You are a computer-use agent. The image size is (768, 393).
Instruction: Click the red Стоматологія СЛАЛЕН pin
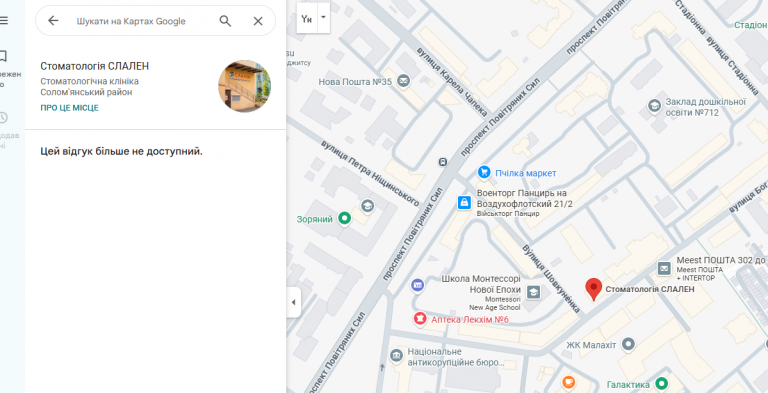coord(594,289)
